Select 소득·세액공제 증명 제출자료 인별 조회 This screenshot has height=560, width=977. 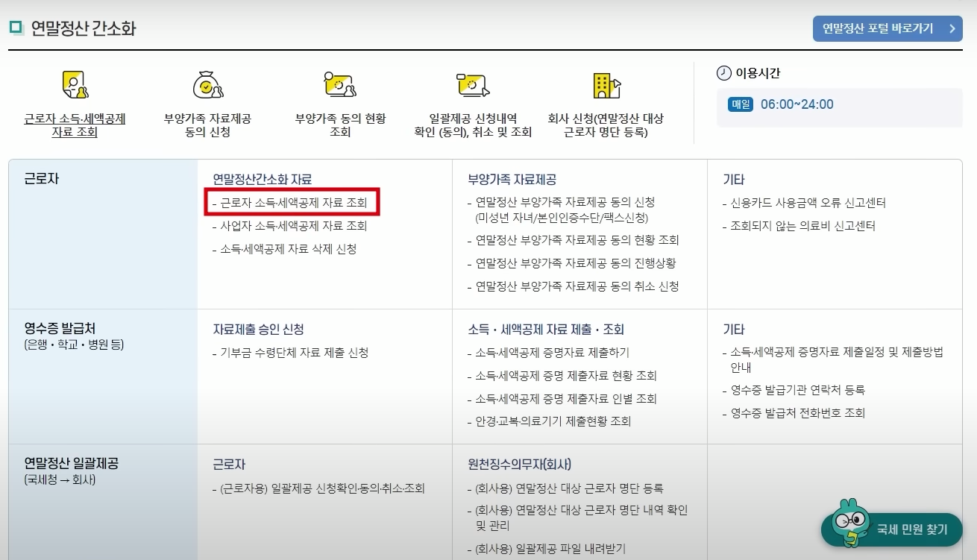coord(565,399)
